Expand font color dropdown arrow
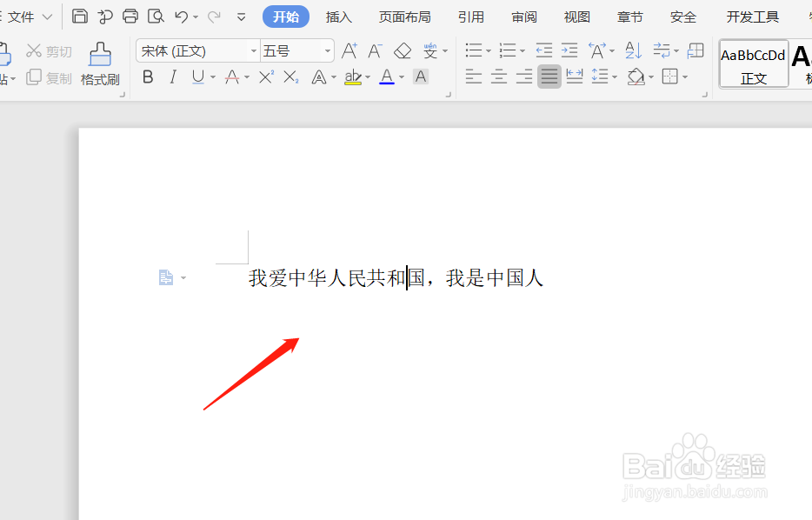The width and height of the screenshot is (812, 520). pyautogui.click(x=402, y=77)
